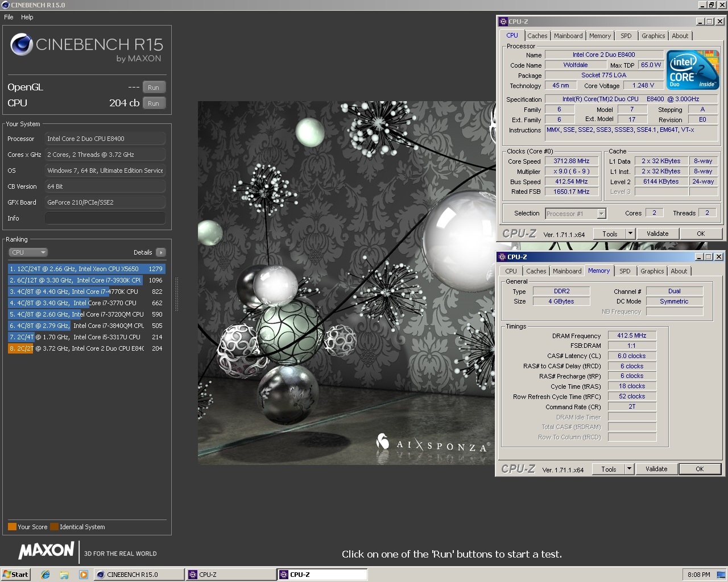Viewport: 728px width, 582px height.
Task: Open the Help menu in Cinebench
Action: tap(27, 17)
